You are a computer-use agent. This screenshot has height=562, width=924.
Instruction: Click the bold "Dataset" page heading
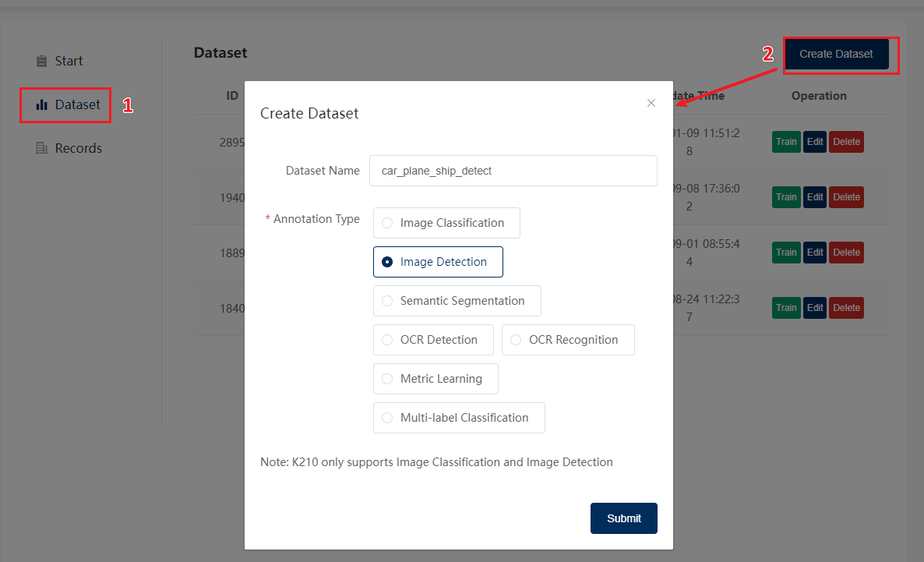pos(220,53)
